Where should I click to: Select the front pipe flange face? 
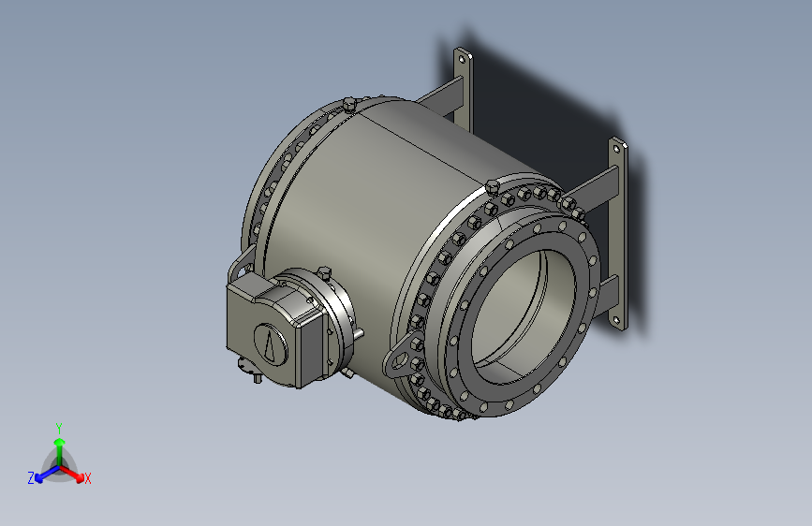coord(523,317)
